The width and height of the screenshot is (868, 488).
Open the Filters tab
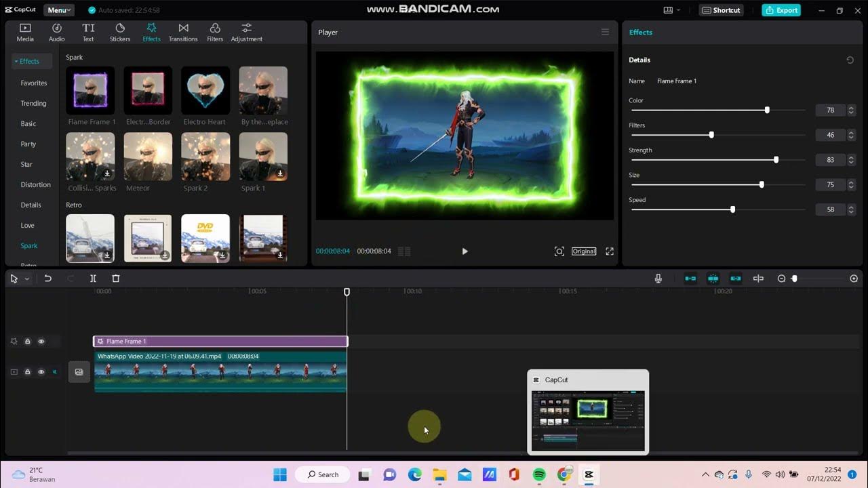point(215,32)
